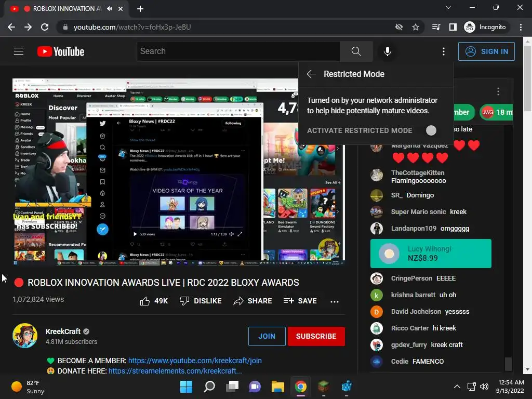Open volume control in system tray
Screen dimensions: 532x399
484,387
